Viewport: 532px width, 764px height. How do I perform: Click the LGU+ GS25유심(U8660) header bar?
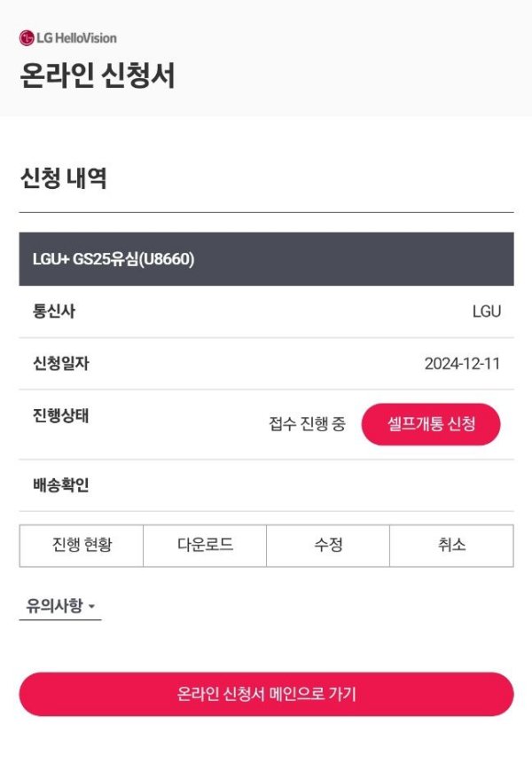(266, 258)
